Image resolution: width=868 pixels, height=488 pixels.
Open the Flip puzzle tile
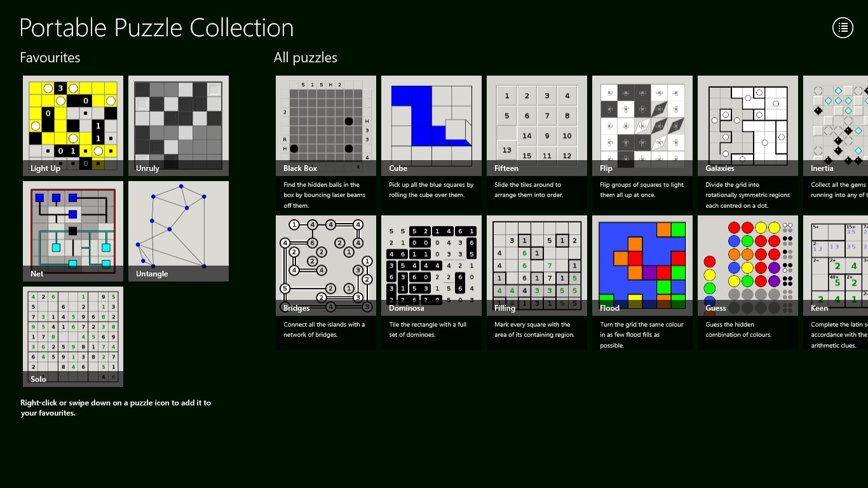point(642,143)
